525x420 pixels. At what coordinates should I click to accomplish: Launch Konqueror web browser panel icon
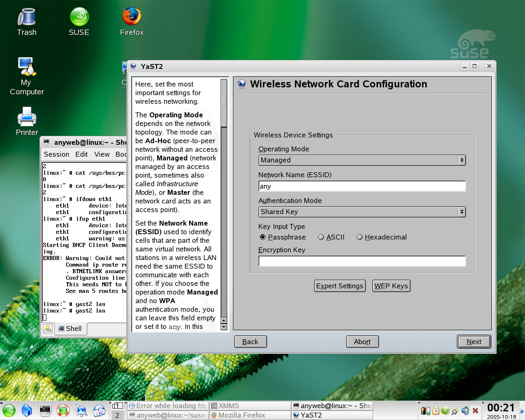coord(81,411)
